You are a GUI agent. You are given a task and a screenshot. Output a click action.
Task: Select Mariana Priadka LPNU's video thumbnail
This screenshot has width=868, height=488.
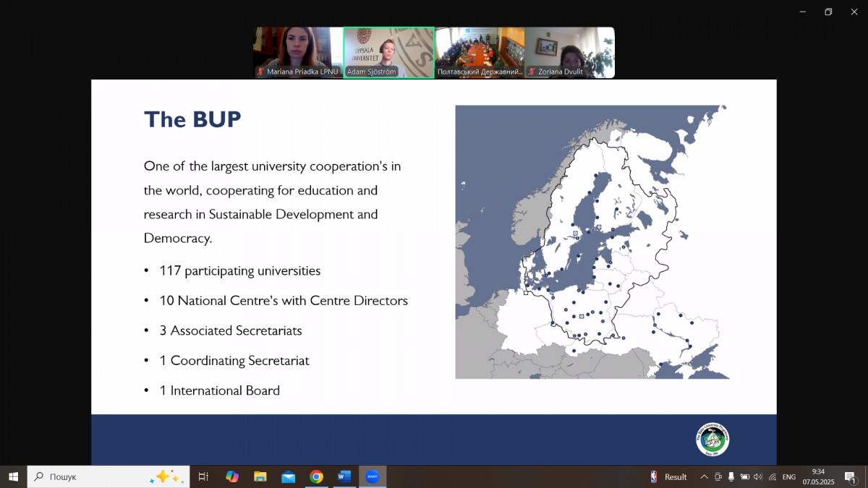tap(298, 52)
